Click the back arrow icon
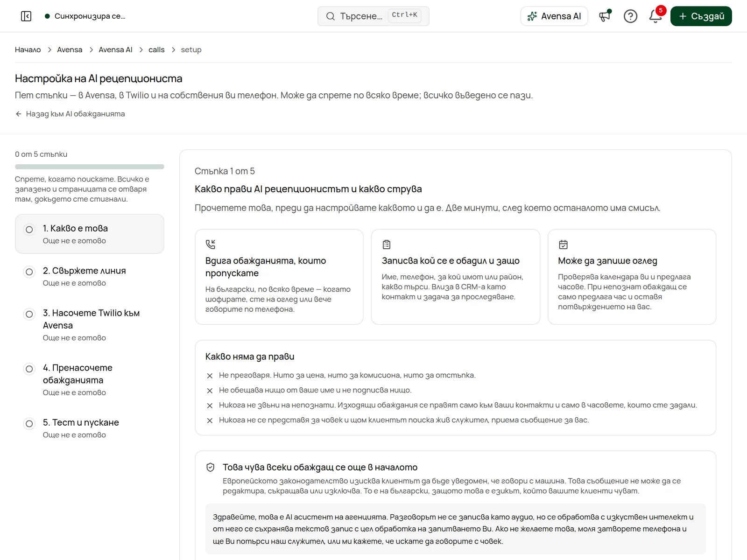Image resolution: width=747 pixels, height=560 pixels. (19, 114)
